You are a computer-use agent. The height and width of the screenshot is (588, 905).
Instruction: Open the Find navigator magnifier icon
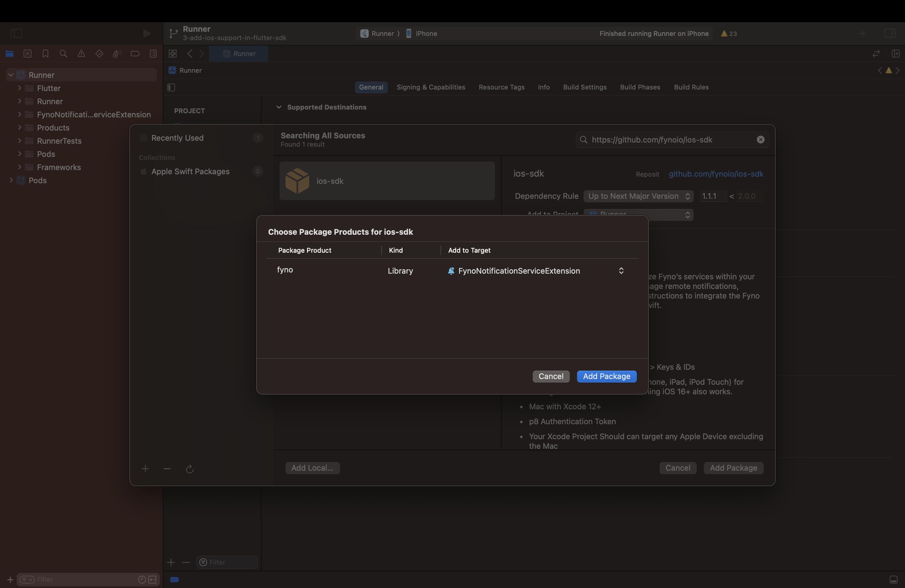click(x=63, y=54)
